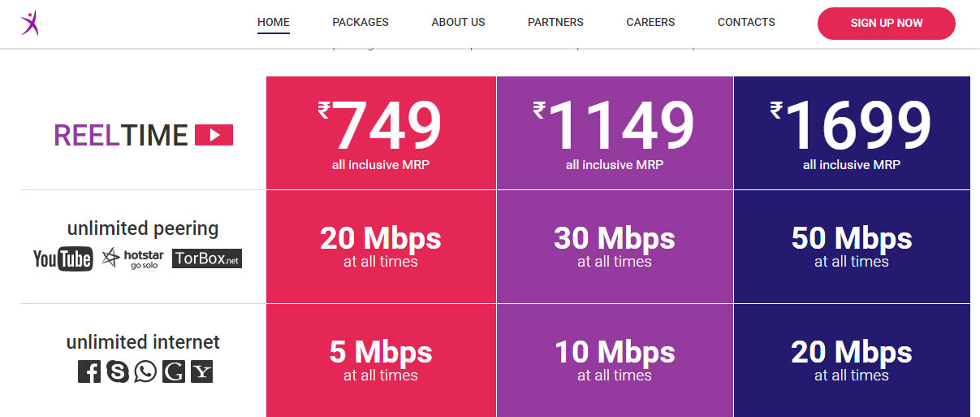Select the ₹749 plan price tile
The height and width of the screenshot is (417, 980).
[x=381, y=133]
